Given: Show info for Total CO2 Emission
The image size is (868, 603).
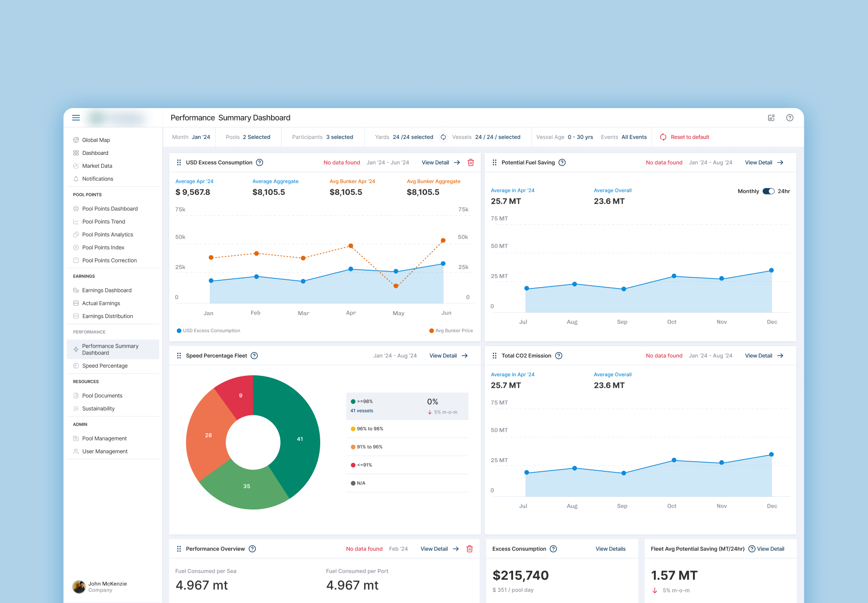Looking at the screenshot, I should pos(559,356).
